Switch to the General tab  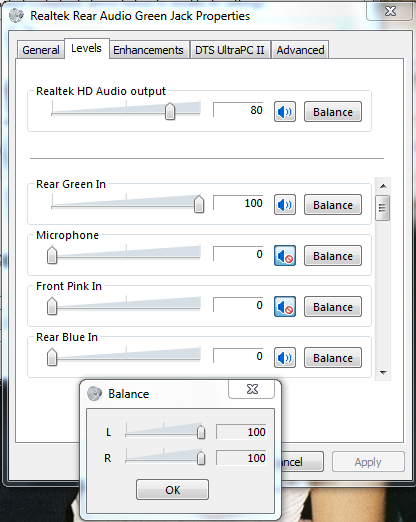pos(41,50)
